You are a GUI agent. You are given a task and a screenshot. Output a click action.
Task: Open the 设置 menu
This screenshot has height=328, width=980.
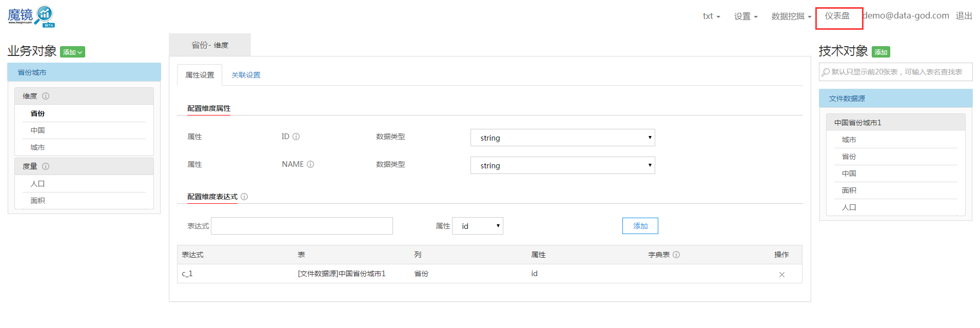(x=746, y=16)
